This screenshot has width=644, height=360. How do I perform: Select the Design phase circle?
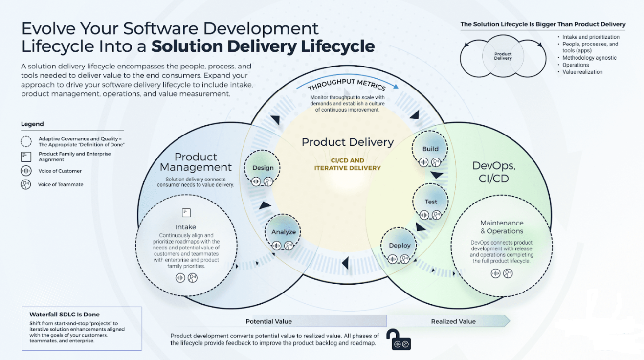point(263,168)
